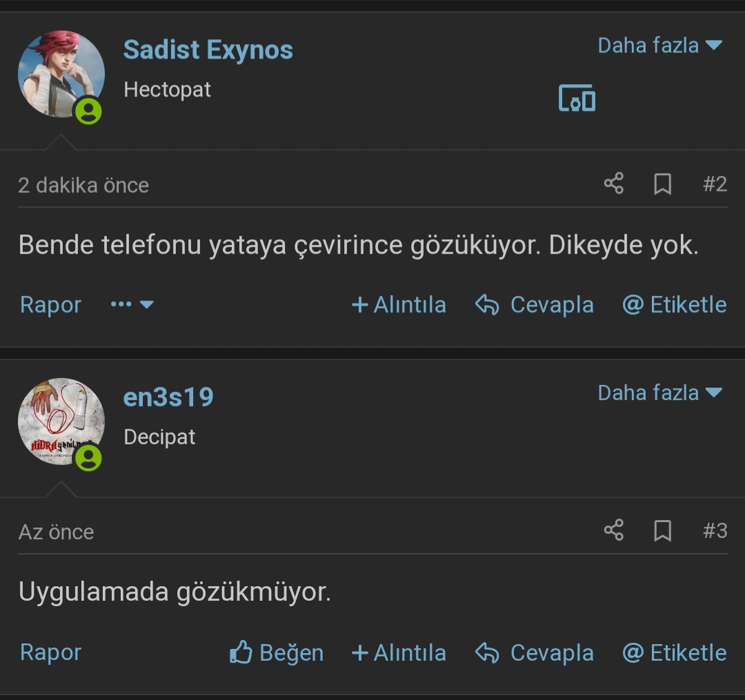
Task: Bookmark Sadist Exynos's post
Action: point(662,183)
